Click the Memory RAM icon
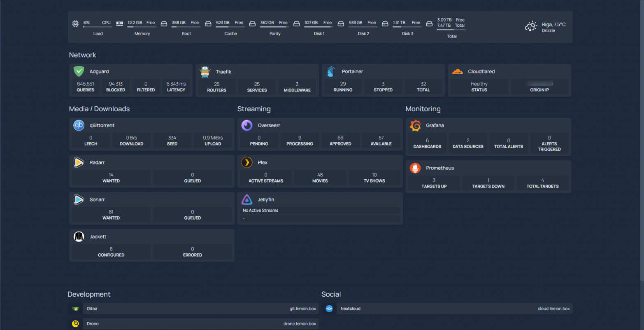This screenshot has height=330, width=644. coord(120,24)
